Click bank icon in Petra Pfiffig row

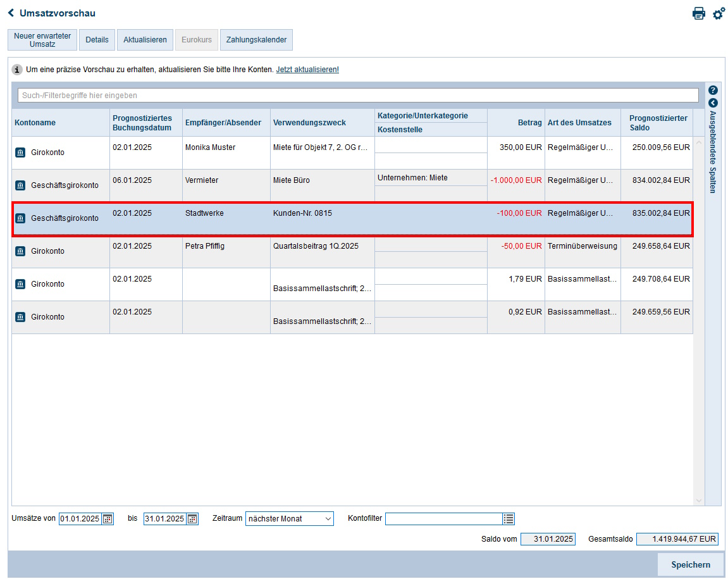[x=20, y=251]
